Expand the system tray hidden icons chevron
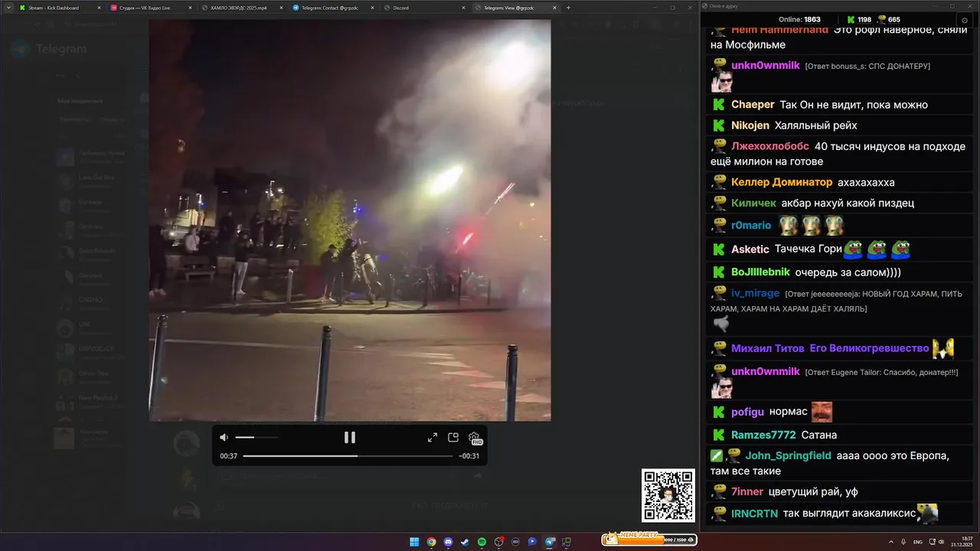This screenshot has width=980, height=551. 893,542
